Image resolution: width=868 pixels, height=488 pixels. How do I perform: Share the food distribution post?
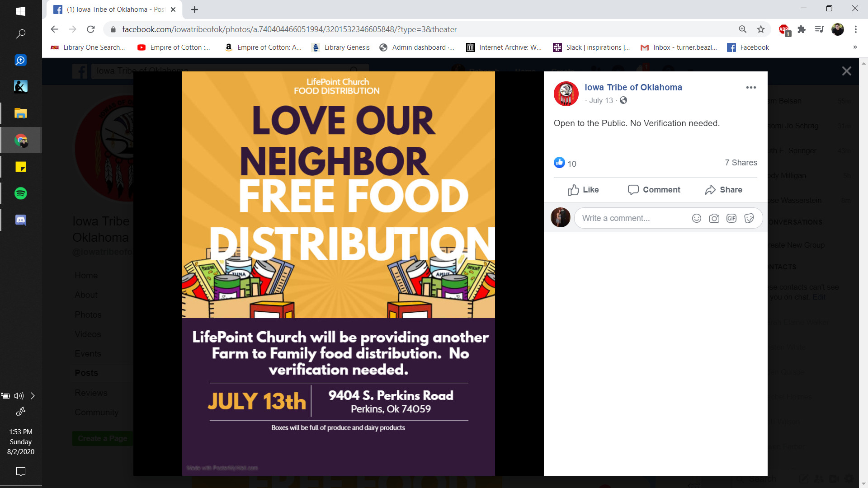pyautogui.click(x=723, y=190)
